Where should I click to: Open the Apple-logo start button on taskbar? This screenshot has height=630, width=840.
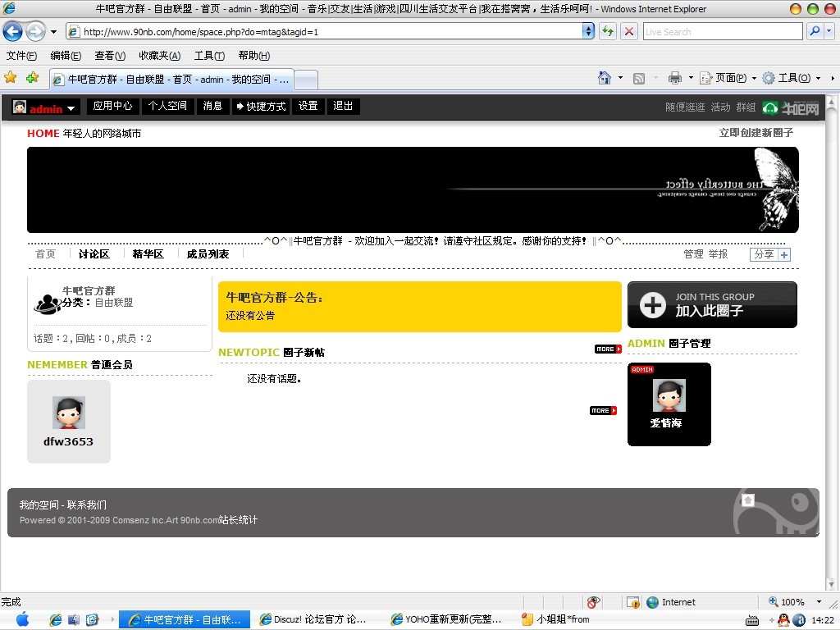tap(22, 619)
